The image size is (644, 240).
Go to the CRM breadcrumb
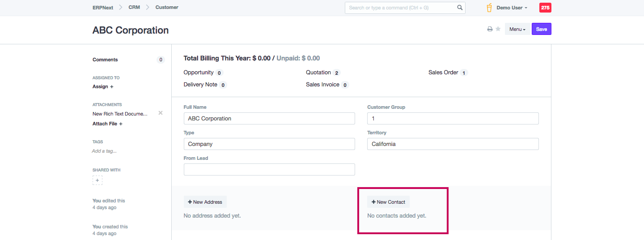click(x=134, y=8)
